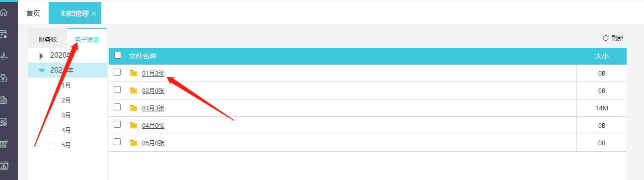The width and height of the screenshot is (644, 180).
Task: Open the 05月0张 folder link
Action: coord(153,143)
